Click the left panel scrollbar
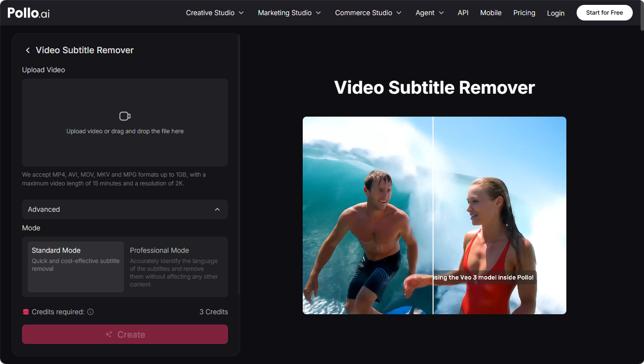644x364 pixels. [238, 165]
